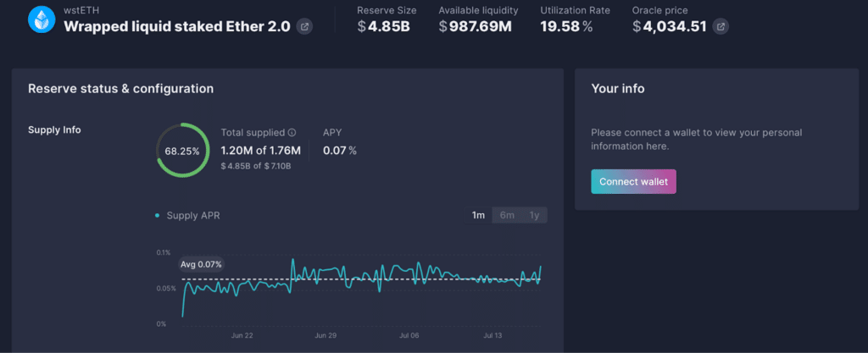Click the Connect wallet button
Image resolution: width=868 pixels, height=353 pixels.
coord(634,182)
